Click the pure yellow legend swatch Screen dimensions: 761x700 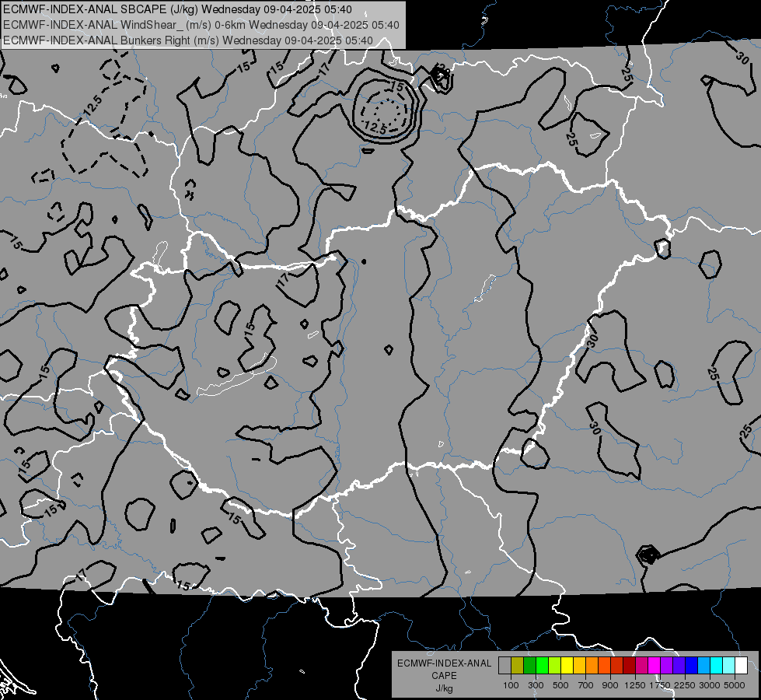click(x=567, y=666)
